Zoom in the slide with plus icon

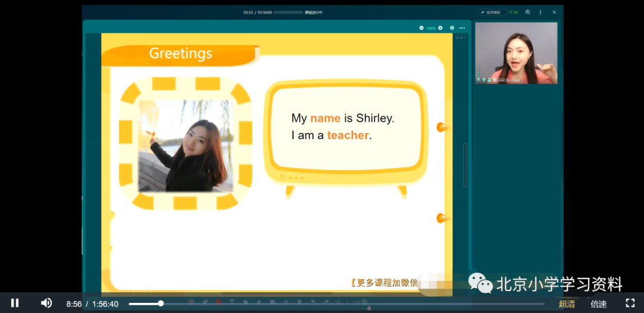[x=440, y=28]
